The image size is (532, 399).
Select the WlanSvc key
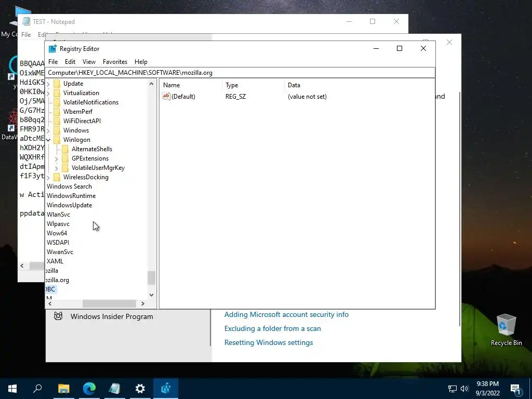(x=58, y=215)
